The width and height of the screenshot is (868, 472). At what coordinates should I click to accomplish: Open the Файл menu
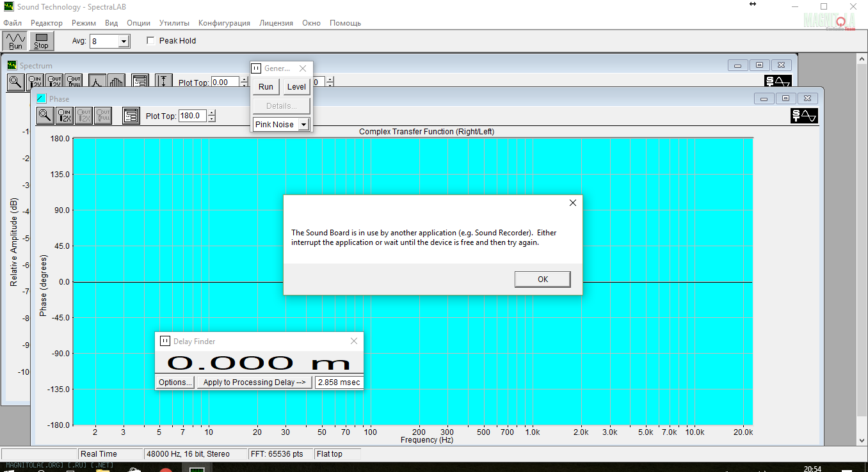click(x=12, y=23)
